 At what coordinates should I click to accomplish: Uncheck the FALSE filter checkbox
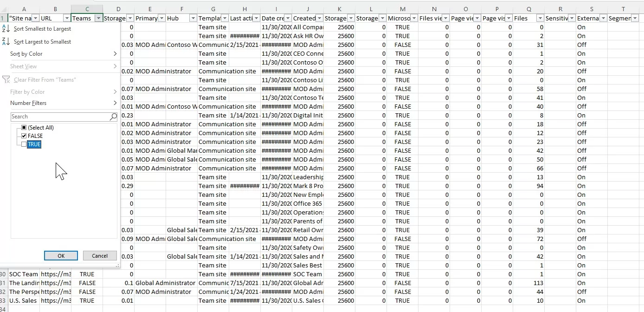[x=24, y=136]
